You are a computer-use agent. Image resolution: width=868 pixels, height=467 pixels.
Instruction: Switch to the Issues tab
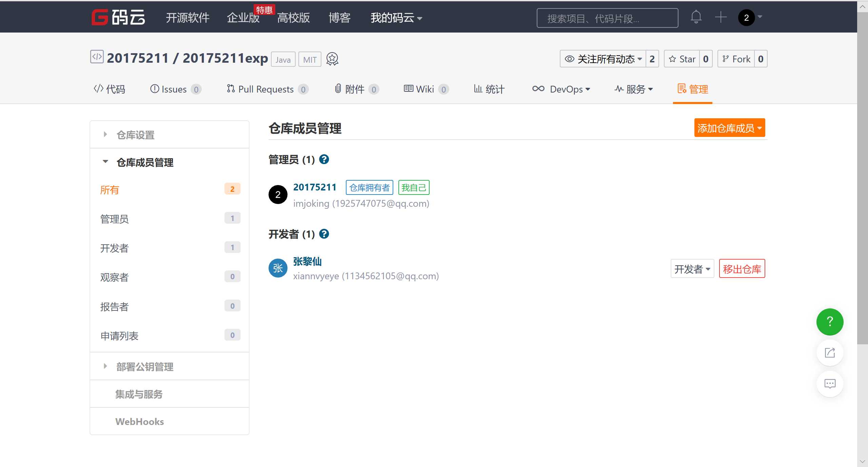coord(174,89)
